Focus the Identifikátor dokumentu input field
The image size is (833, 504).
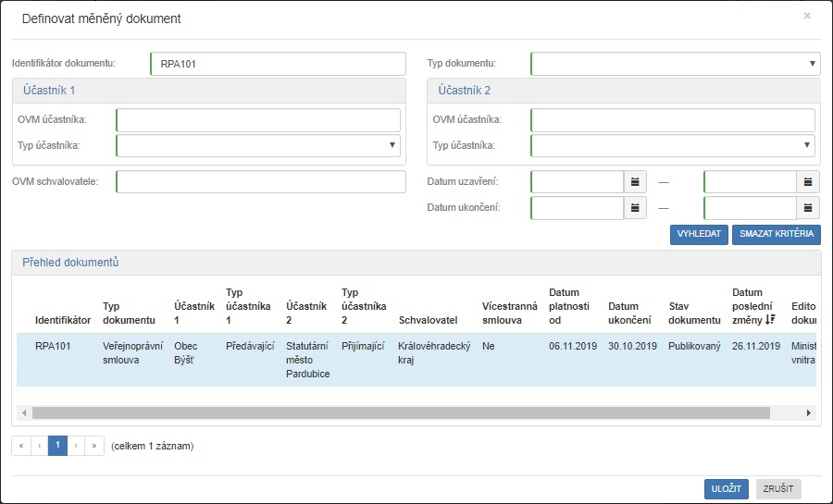click(x=278, y=64)
